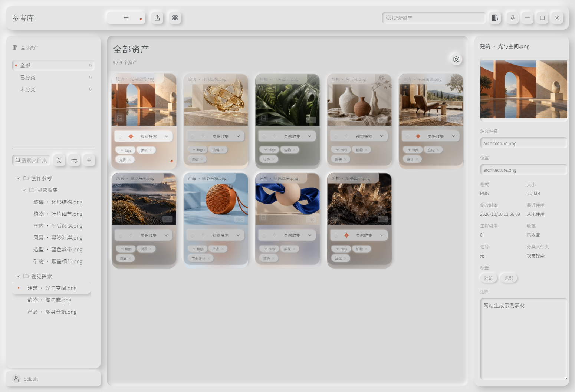
Task: Toggle the selection circle on 植物・叶片细节 card
Action: (264, 136)
